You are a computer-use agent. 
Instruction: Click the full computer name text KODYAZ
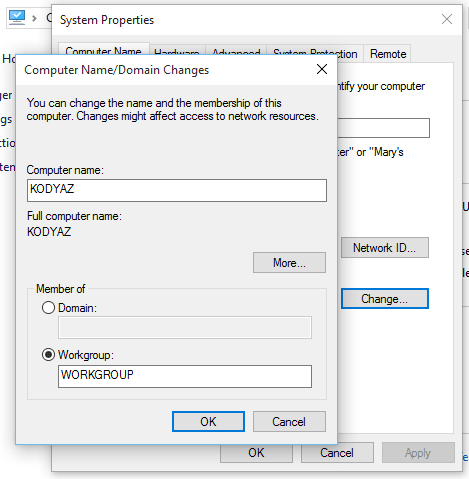tap(49, 231)
